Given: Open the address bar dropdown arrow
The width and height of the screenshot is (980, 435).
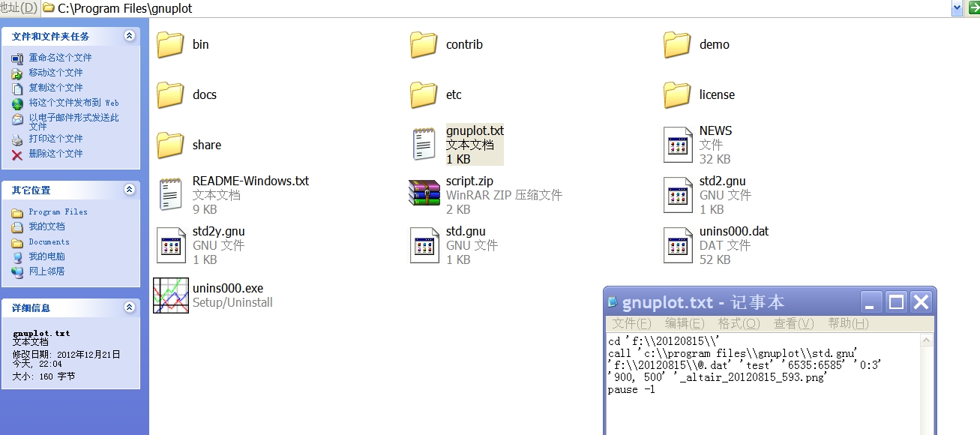Looking at the screenshot, I should pos(957,8).
